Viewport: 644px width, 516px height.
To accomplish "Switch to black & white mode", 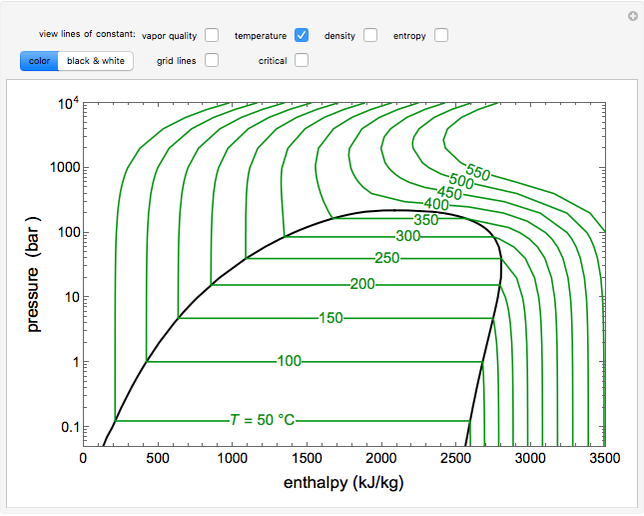I will tap(96, 61).
